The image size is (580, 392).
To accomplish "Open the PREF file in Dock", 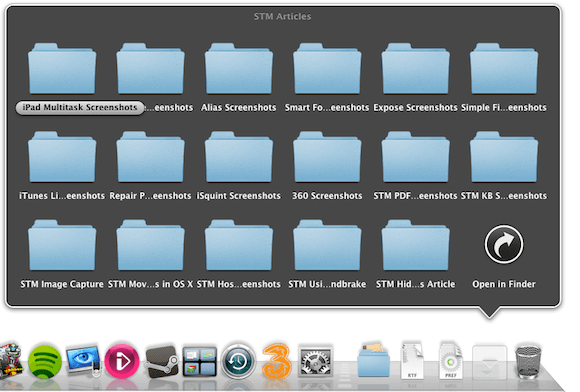I will pos(451,361).
